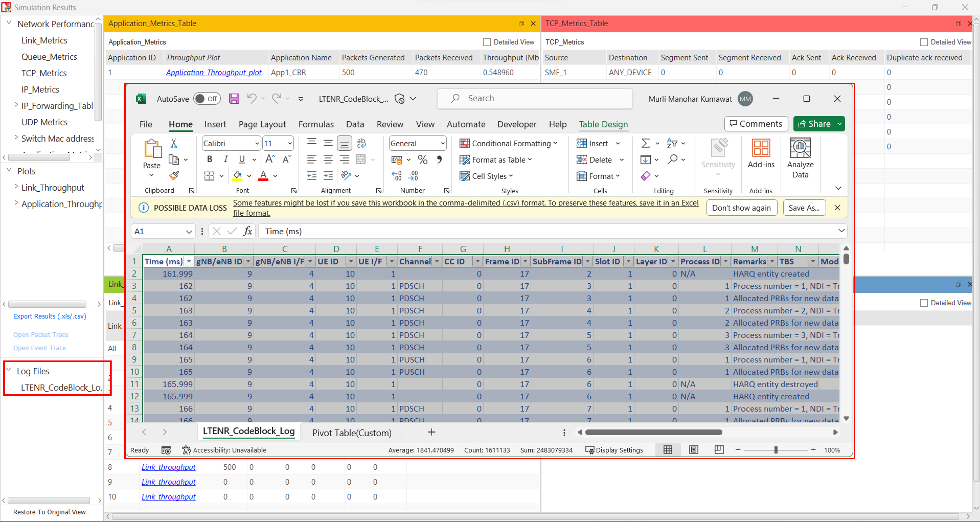980x522 pixels.
Task: Switch to Pivot Table(Custom) sheet
Action: (x=351, y=432)
